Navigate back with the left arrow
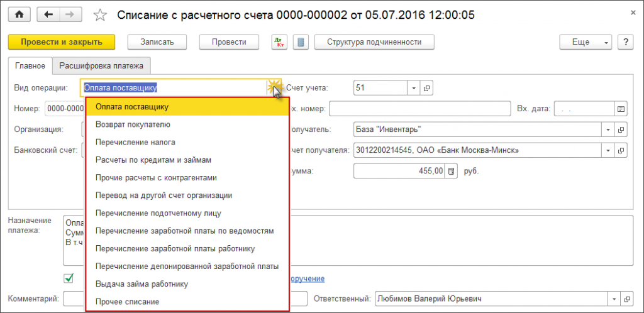 (x=48, y=15)
